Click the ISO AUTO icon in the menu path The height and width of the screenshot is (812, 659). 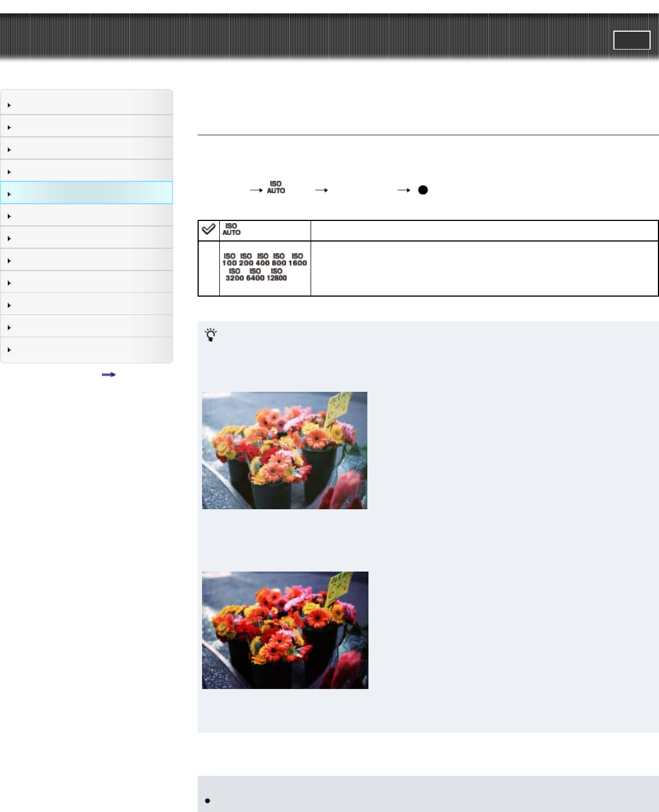coord(276,187)
